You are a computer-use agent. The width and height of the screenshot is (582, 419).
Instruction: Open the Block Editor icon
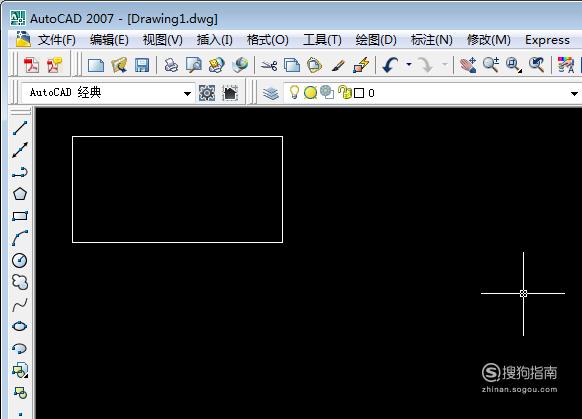tap(361, 65)
